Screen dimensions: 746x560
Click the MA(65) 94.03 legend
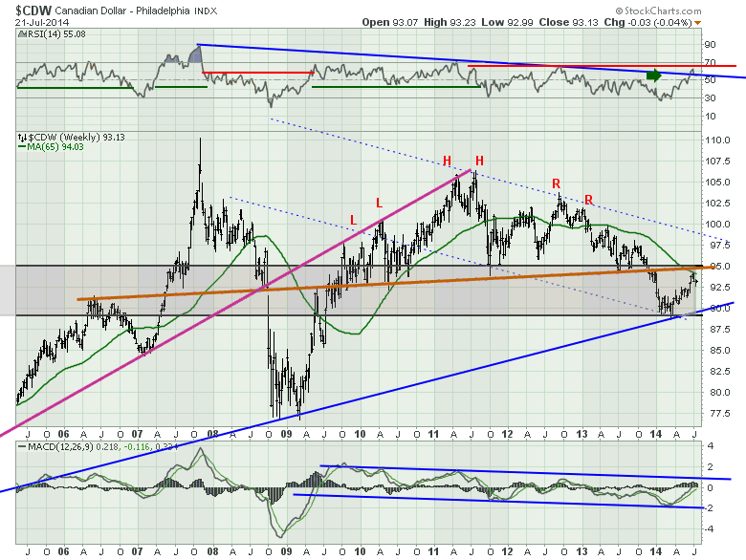(55, 147)
